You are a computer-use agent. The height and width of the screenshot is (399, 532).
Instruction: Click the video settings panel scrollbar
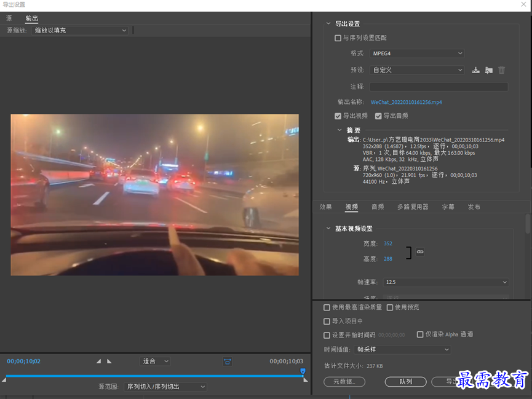(528, 224)
